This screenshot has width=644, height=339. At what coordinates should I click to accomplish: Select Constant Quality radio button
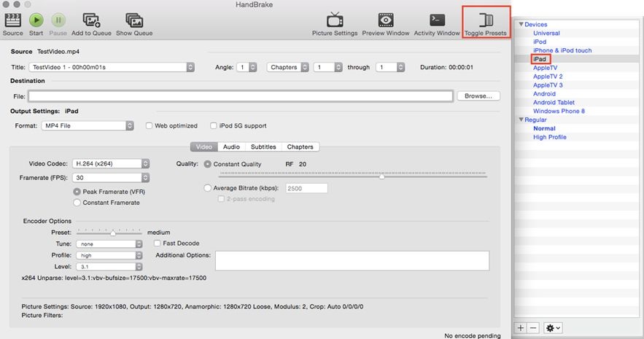point(207,164)
